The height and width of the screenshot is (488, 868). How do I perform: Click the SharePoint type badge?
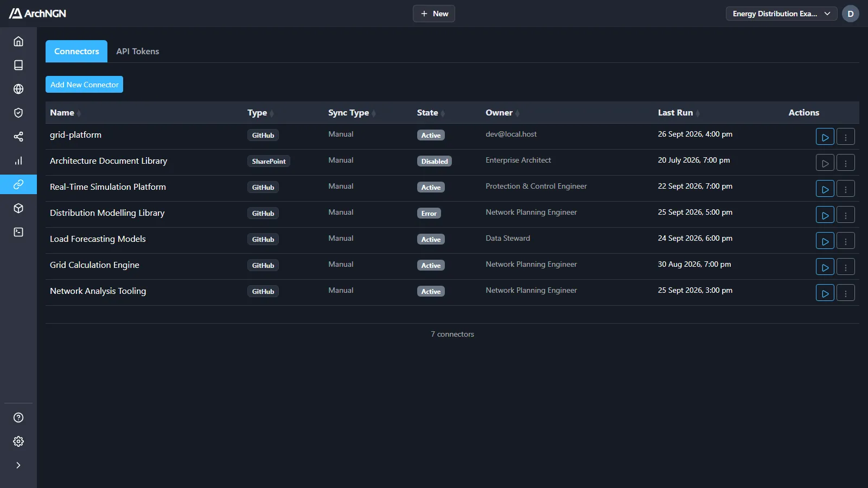(269, 161)
